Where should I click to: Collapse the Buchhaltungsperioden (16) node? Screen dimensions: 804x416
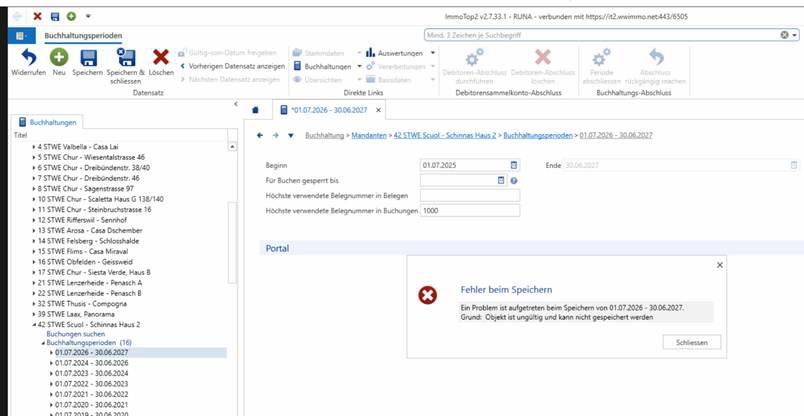pos(43,343)
